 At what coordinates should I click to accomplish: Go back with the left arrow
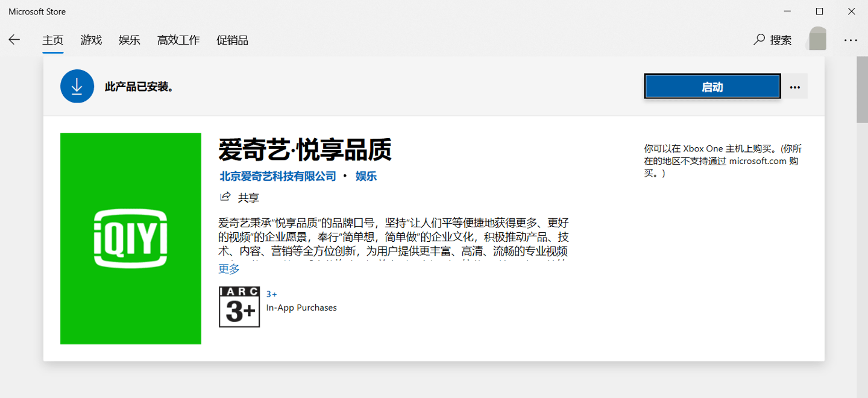click(14, 40)
